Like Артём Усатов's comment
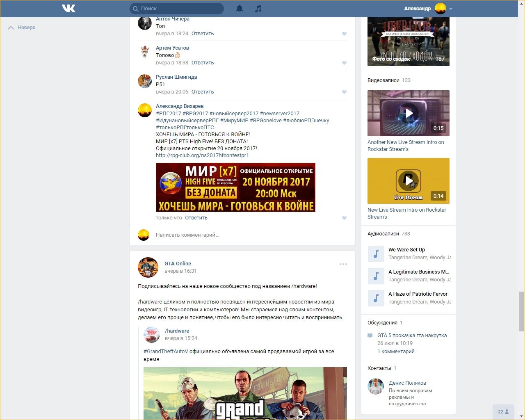 click(x=344, y=63)
